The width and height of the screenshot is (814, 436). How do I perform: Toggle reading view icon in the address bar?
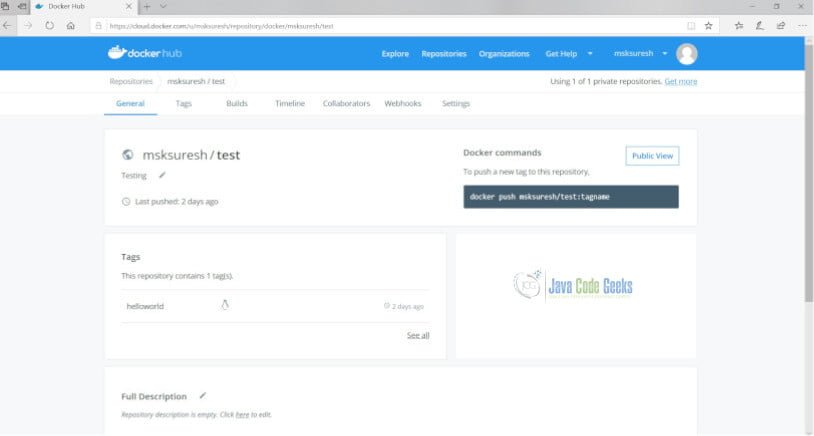691,25
